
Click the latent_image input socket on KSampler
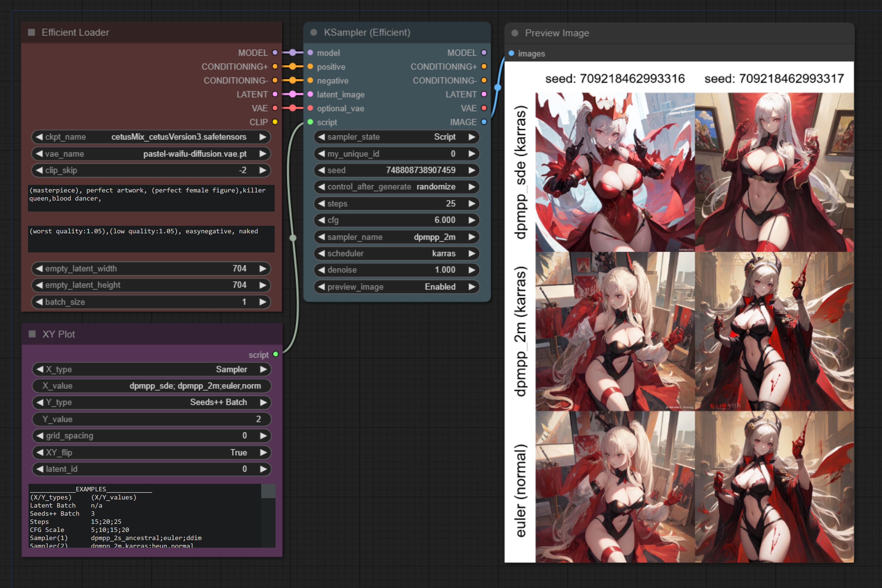click(310, 94)
